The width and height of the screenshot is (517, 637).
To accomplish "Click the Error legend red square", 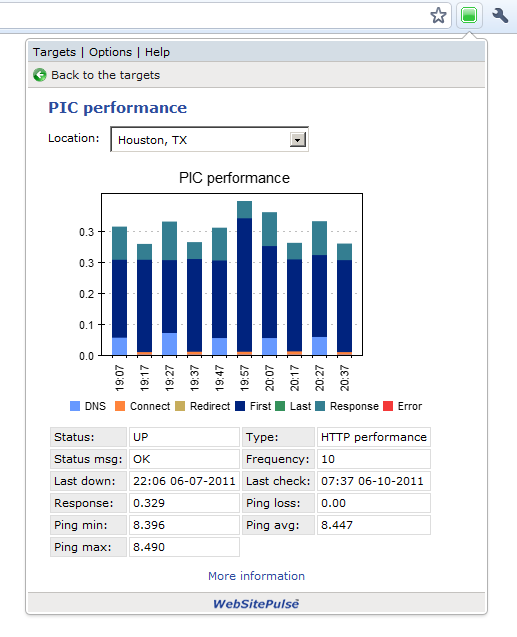I will tap(388, 406).
